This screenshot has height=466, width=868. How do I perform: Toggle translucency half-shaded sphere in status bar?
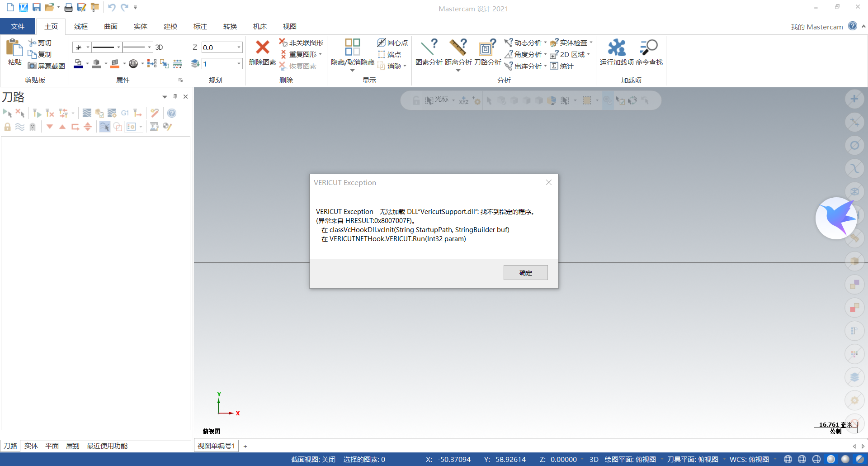[x=860, y=459]
